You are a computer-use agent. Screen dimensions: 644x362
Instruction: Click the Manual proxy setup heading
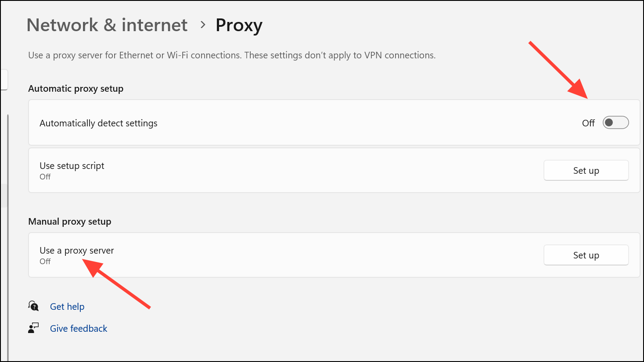click(x=70, y=222)
